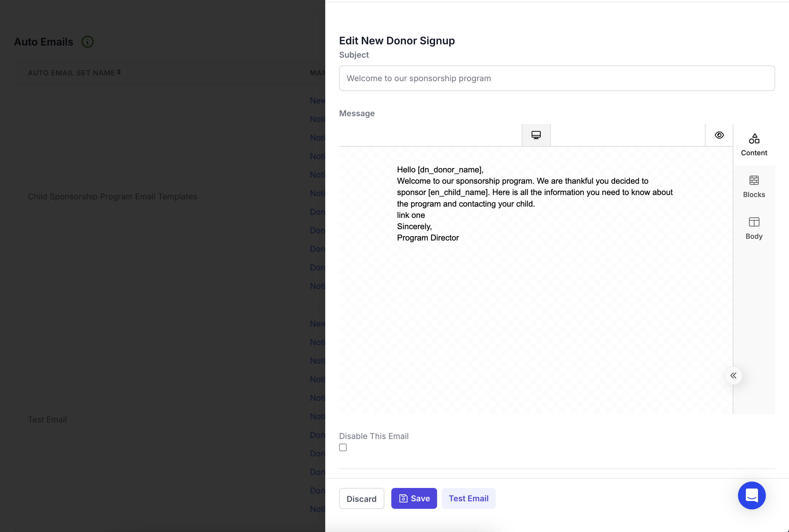
Task: Click the 'link one' text in message
Action: (x=411, y=215)
